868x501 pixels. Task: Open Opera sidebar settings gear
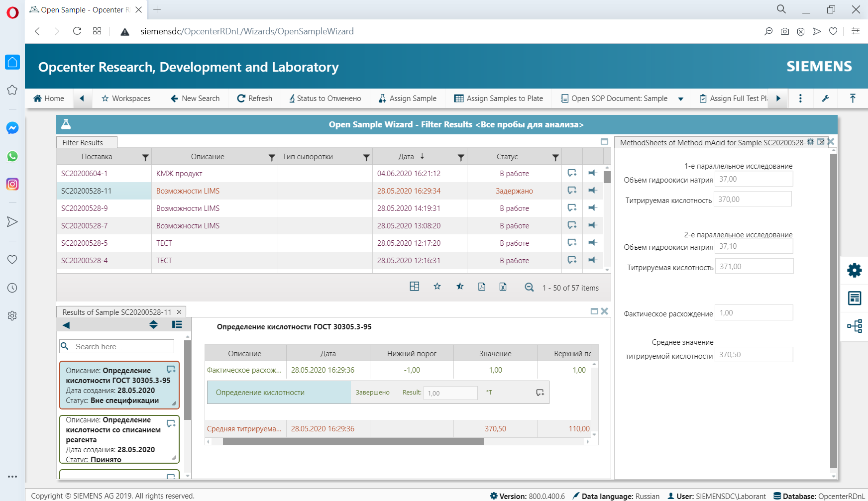(x=12, y=316)
